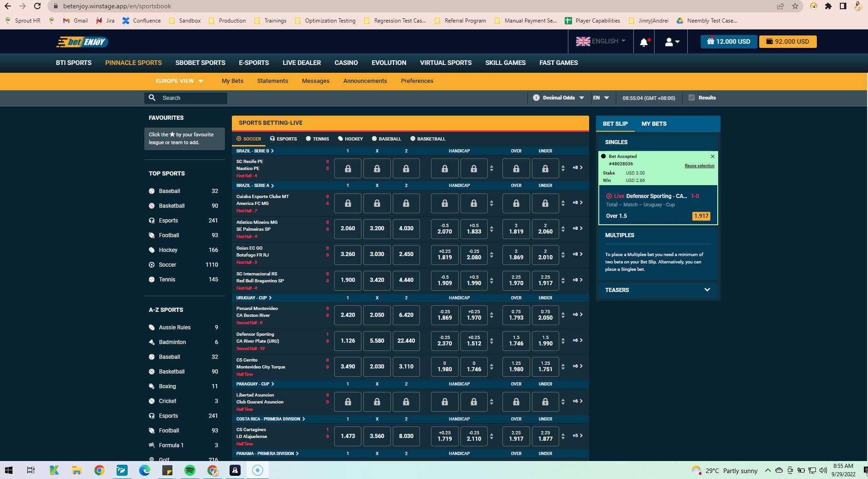Launch Spotify from the taskbar
Image resolution: width=868 pixels, height=479 pixels.
point(190,471)
